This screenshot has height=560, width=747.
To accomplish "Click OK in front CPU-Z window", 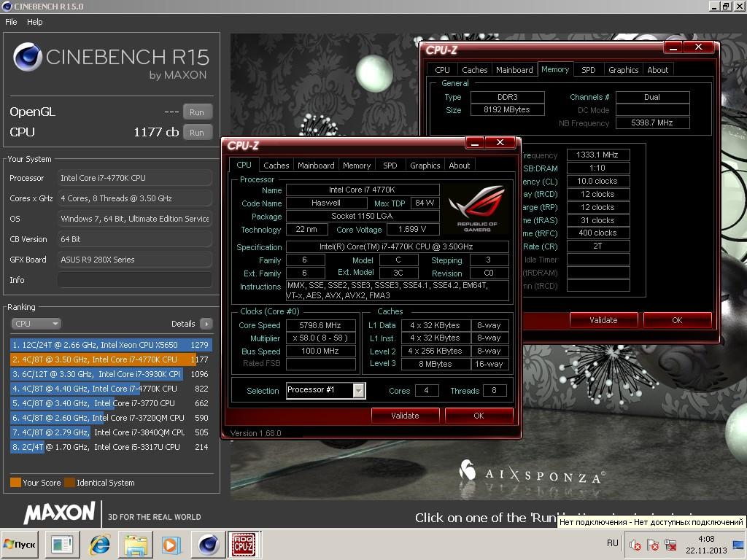I will tap(479, 416).
